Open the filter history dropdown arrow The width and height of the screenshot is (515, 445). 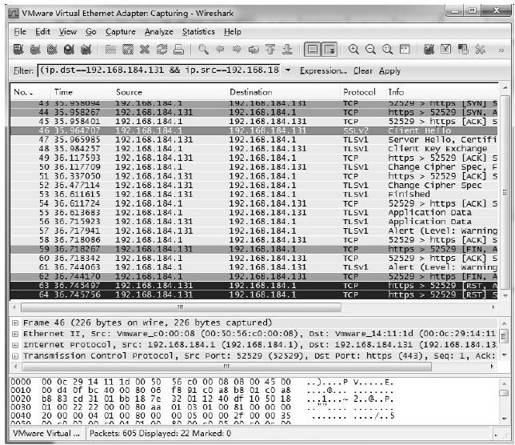pos(288,70)
